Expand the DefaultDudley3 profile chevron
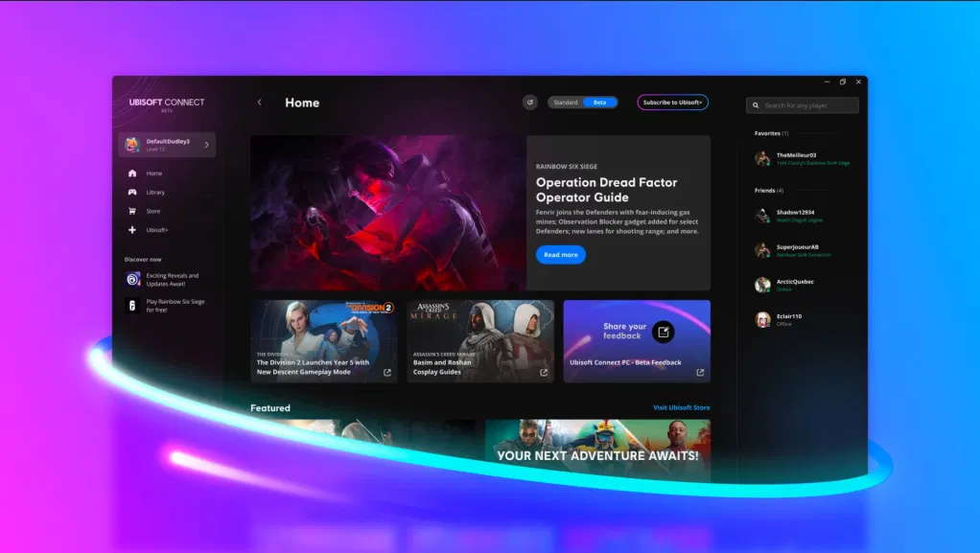This screenshot has height=553, width=980. click(x=206, y=145)
